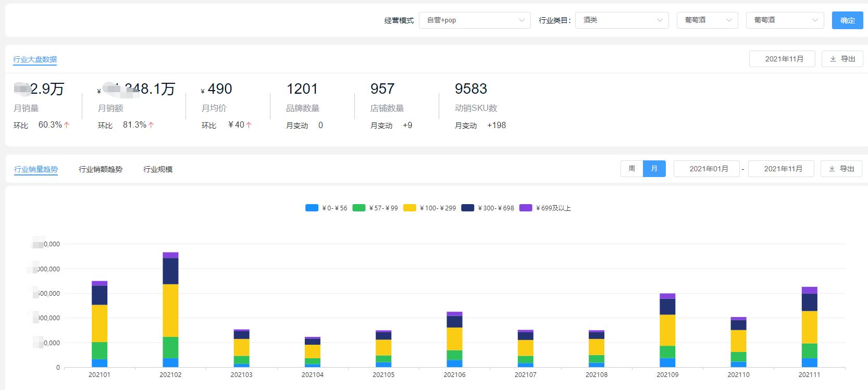Switch chart to weekly 周 view
This screenshot has width=868, height=390.
[x=631, y=169]
